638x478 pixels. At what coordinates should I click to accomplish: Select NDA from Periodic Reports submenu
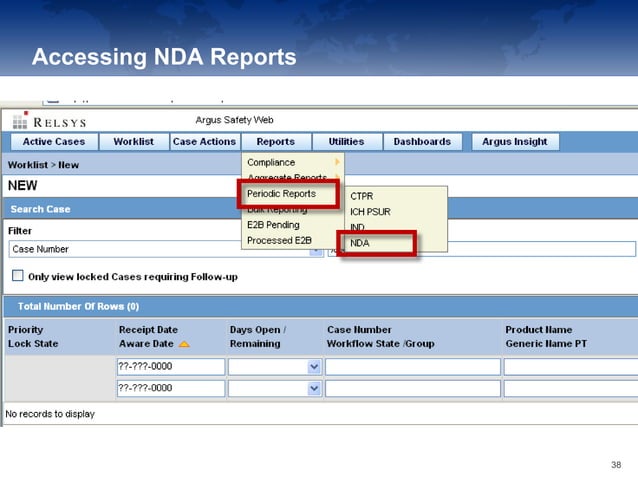(360, 242)
